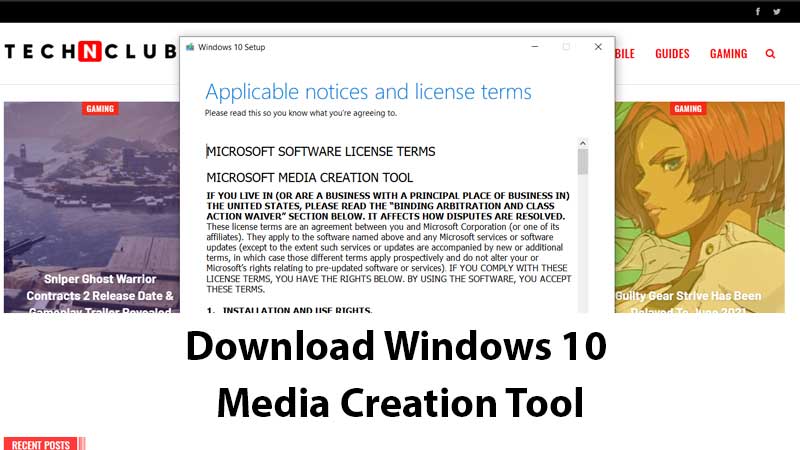Open the Sniper Ghost Warrior Contracts 2 article
The width and height of the screenshot is (800, 450).
(x=100, y=295)
